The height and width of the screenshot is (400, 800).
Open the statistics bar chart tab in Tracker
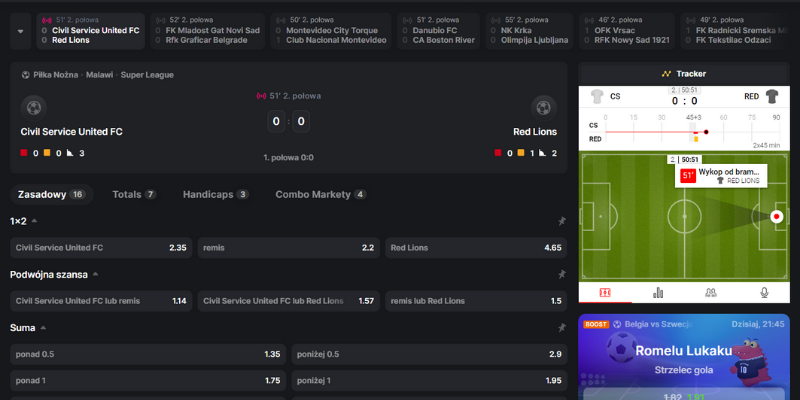[658, 292]
